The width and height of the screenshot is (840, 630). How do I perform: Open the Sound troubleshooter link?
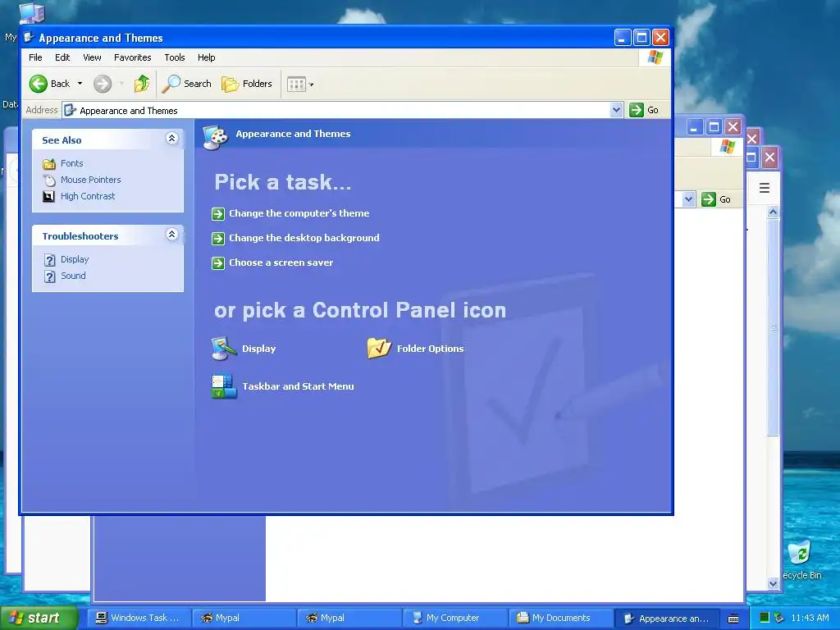73,276
